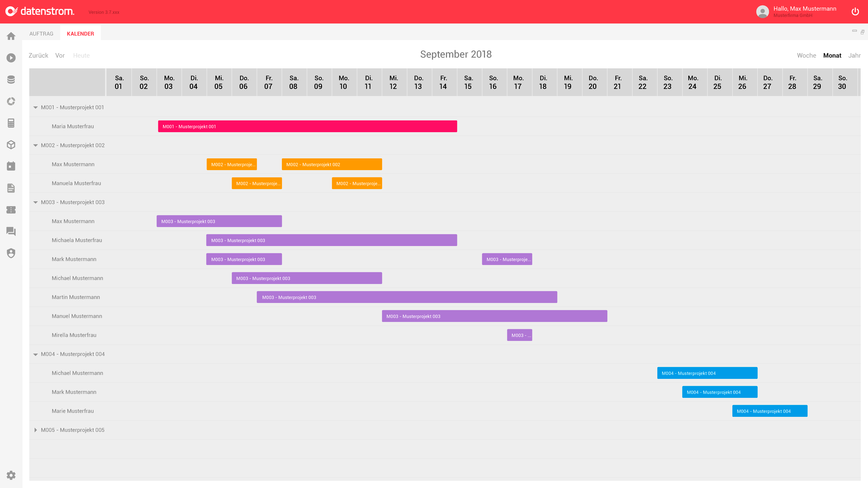Select Manuela Musterfrau's second M002 bar
Screen dimensions: 868x488
357,183
